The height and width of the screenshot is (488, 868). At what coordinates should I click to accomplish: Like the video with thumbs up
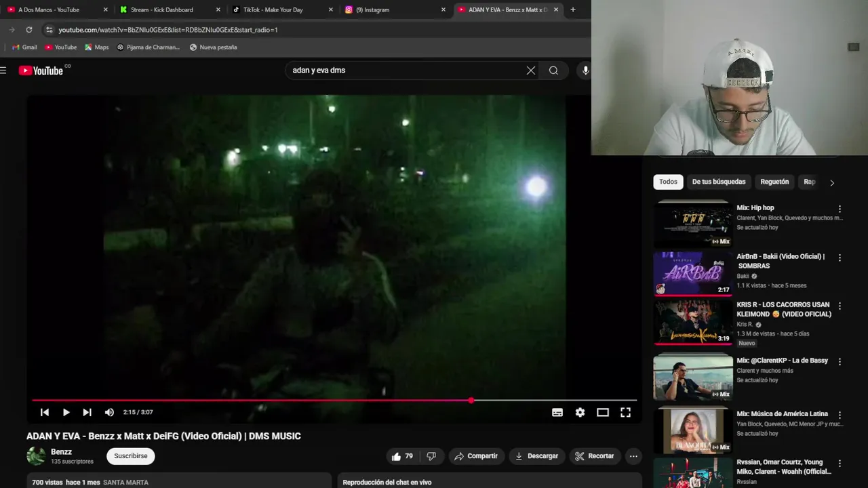point(403,456)
